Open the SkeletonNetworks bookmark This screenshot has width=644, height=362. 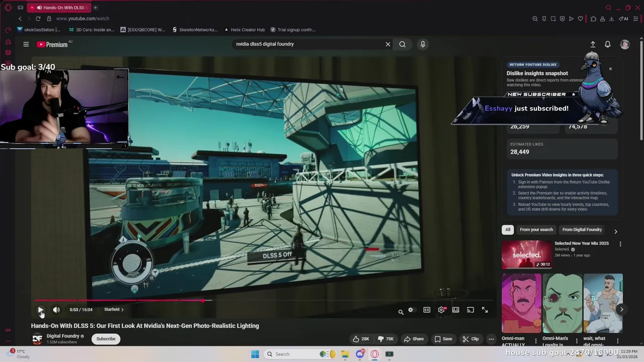195,30
